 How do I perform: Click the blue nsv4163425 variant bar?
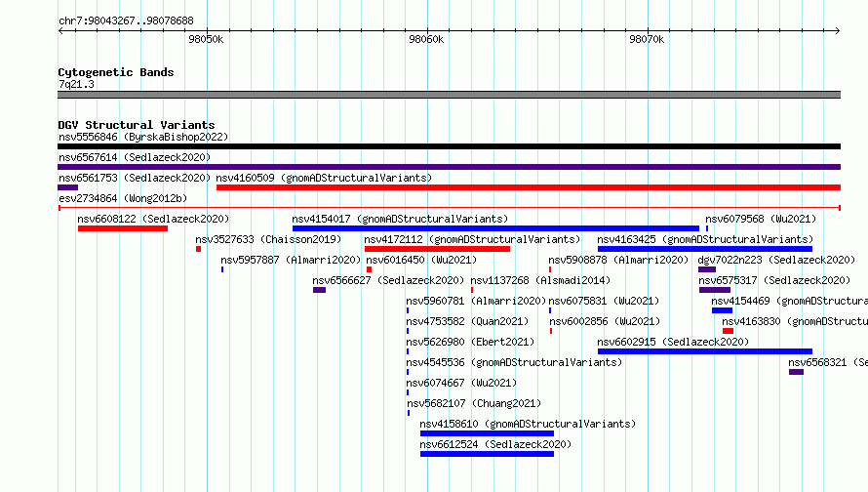(705, 249)
